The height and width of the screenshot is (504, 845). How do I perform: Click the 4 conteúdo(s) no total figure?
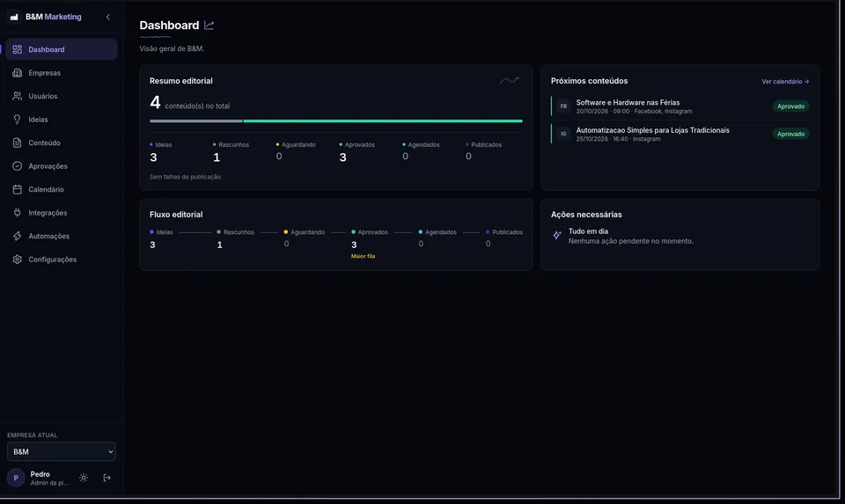click(x=190, y=103)
